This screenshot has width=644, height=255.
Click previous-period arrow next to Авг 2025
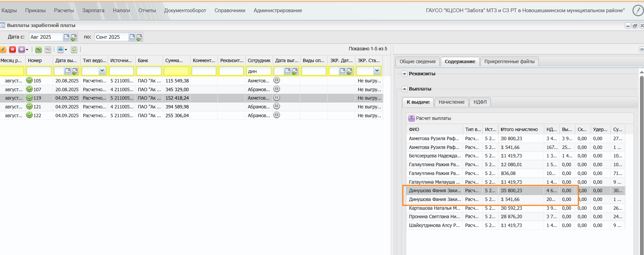tap(74, 37)
